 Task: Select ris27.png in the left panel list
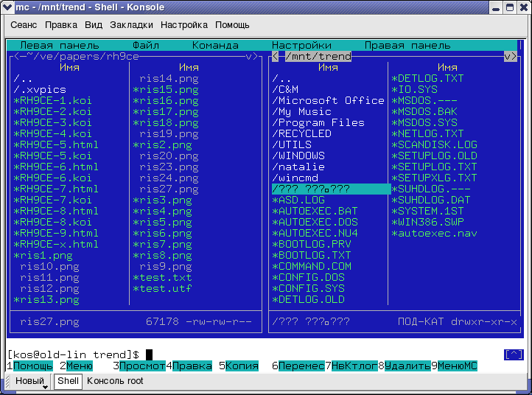[x=169, y=189]
